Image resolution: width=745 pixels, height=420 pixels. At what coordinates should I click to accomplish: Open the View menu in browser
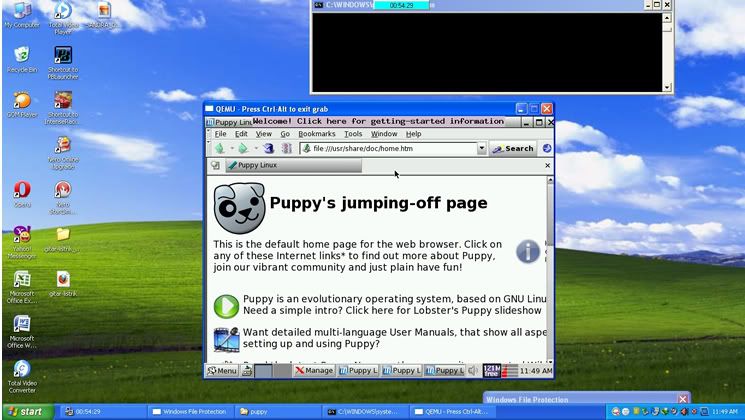264,134
